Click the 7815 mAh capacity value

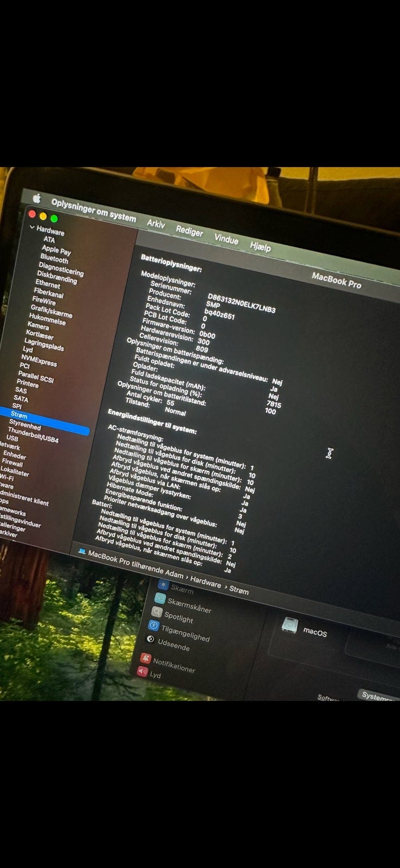tap(274, 405)
